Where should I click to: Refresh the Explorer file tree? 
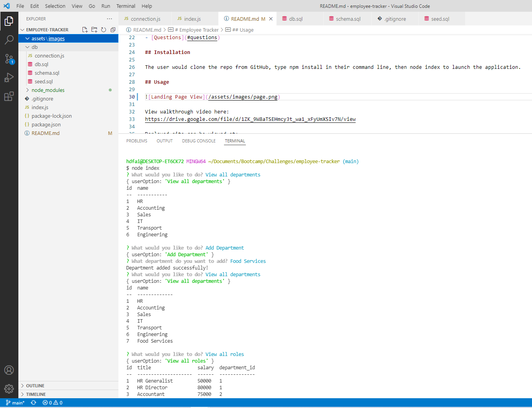104,30
